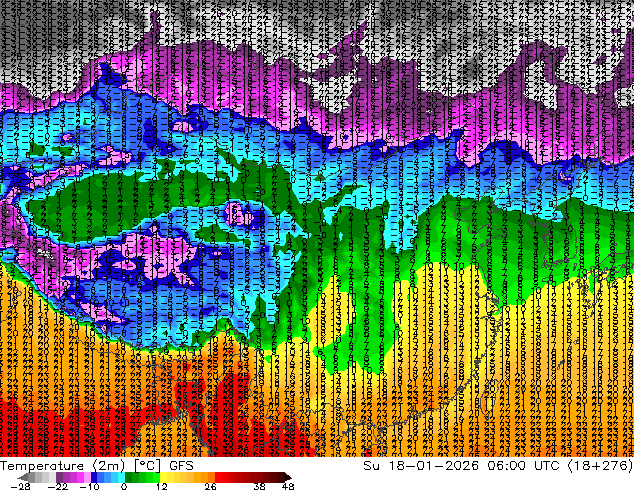Click the right arrow end of color scale
The image size is (634, 490).
(x=288, y=477)
